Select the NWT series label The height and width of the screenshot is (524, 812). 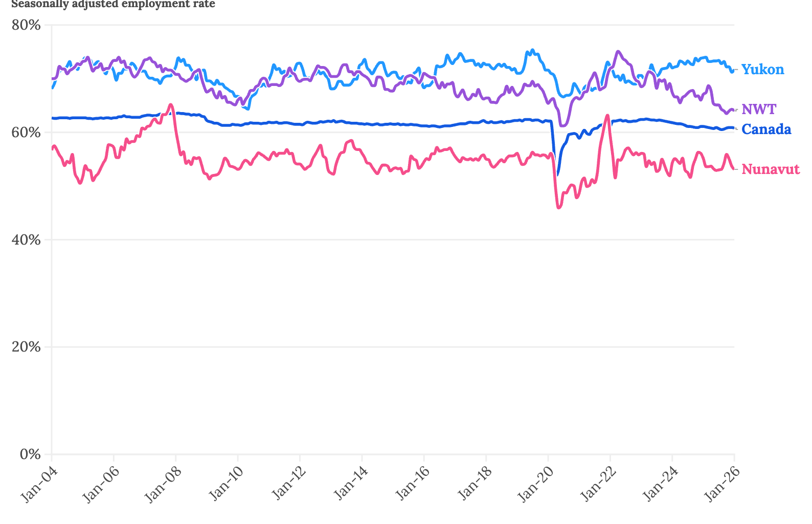(x=759, y=109)
